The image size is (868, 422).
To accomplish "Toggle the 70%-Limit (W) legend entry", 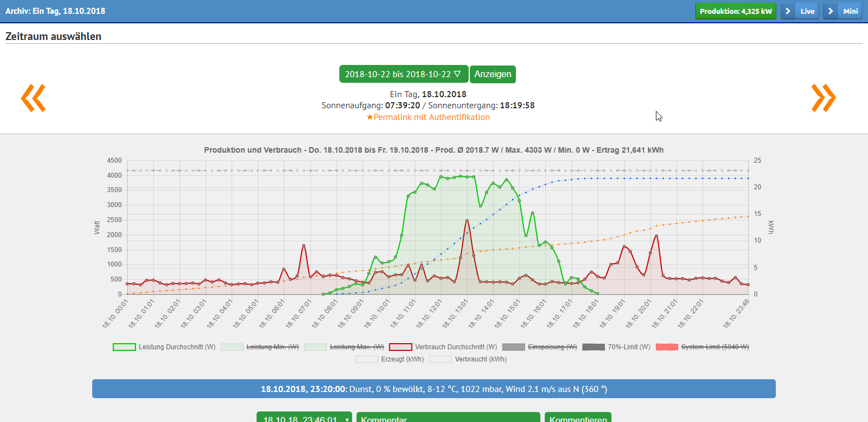I will pyautogui.click(x=616, y=347).
